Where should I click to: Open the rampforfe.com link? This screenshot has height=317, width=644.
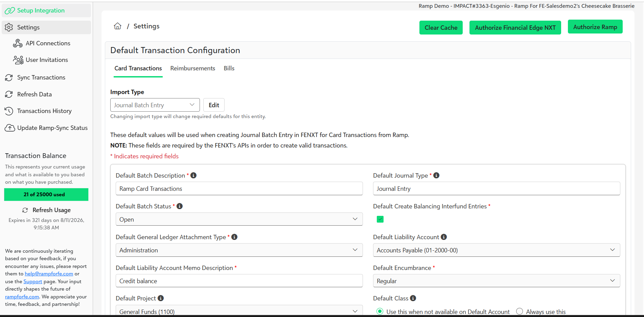click(22, 297)
